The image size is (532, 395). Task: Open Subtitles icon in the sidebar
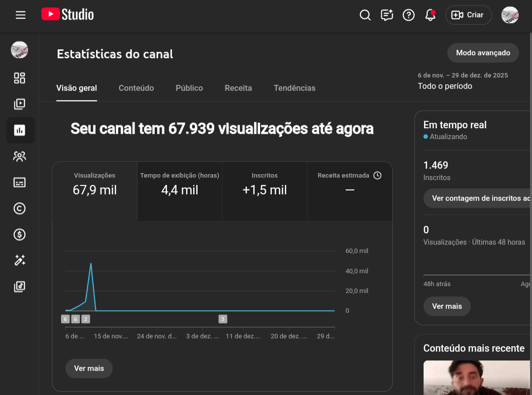click(x=20, y=182)
